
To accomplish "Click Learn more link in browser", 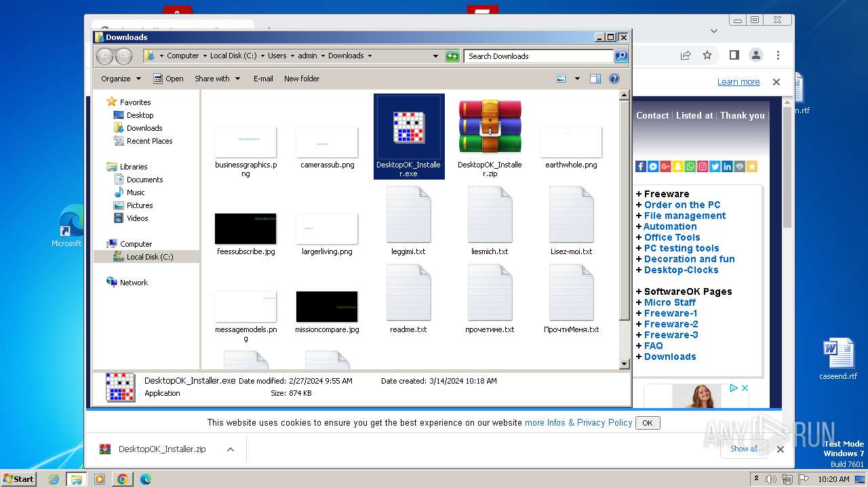I will point(738,82).
